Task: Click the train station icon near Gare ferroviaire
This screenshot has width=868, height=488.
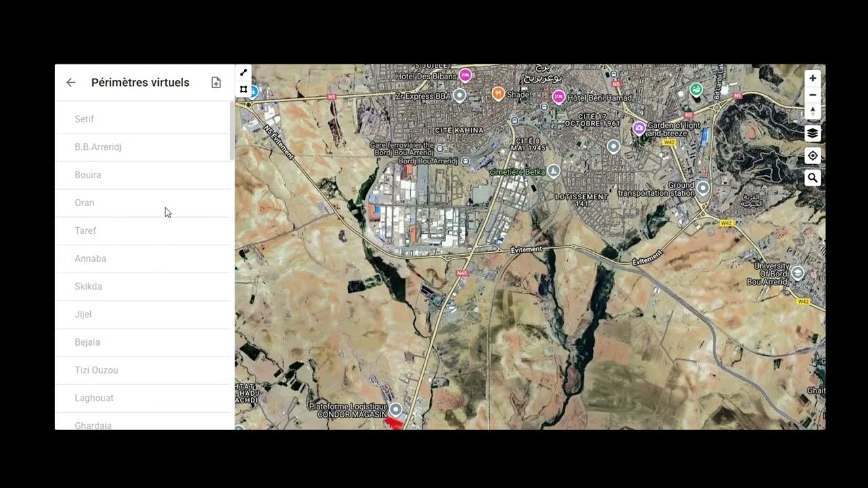Action: 439,148
